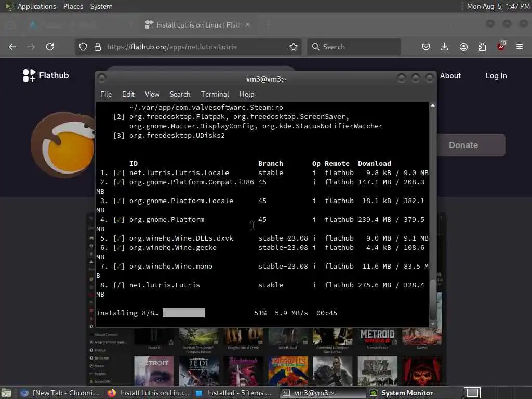Click Log In on Flathub

pos(496,76)
